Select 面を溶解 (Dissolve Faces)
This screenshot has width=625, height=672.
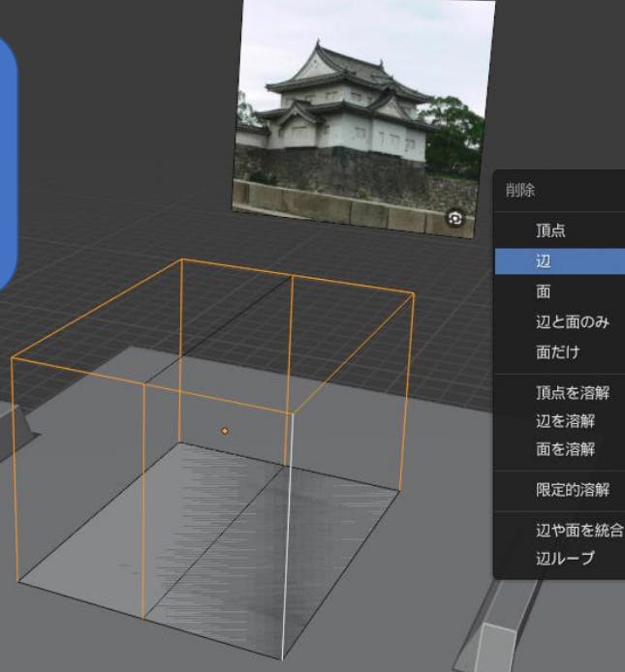pos(565,449)
